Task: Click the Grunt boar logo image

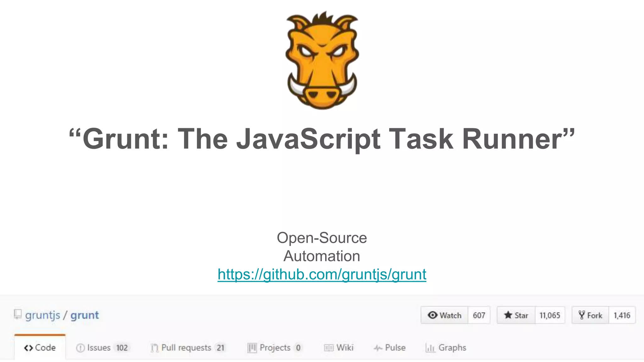Action: pyautogui.click(x=322, y=60)
